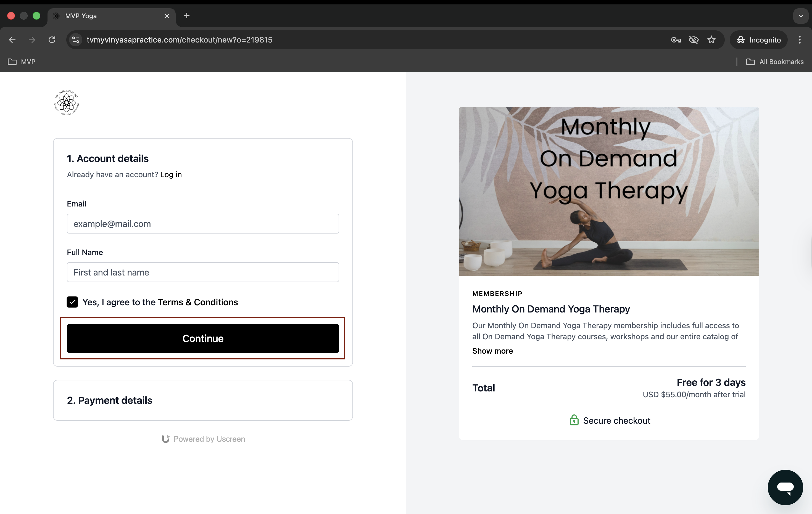Open the All Bookmarks folder
Image resolution: width=812 pixels, height=514 pixels.
774,62
